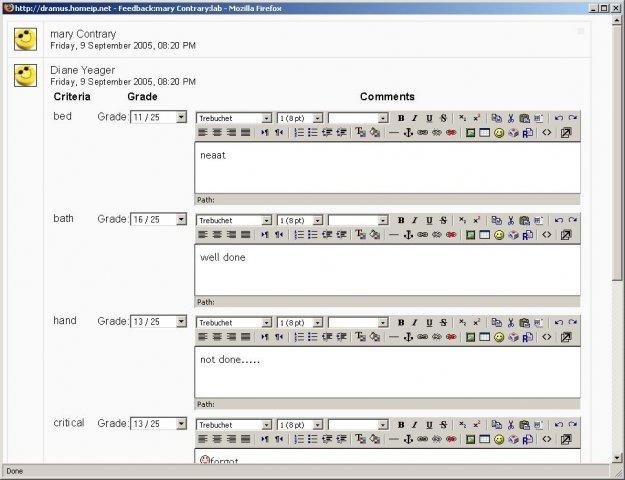This screenshot has width=625, height=480.
Task: Enlarge the bed comment editor
Action: point(566,132)
